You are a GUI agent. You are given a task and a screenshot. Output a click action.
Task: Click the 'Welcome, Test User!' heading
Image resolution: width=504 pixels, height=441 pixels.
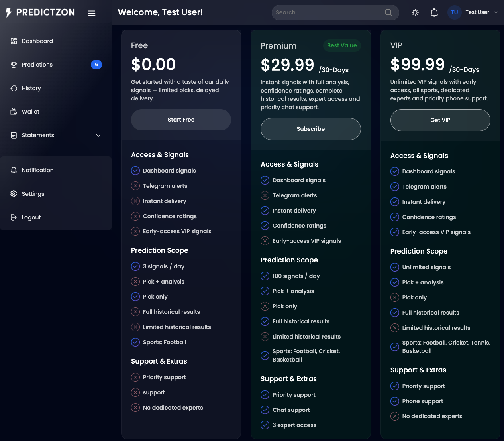160,12
